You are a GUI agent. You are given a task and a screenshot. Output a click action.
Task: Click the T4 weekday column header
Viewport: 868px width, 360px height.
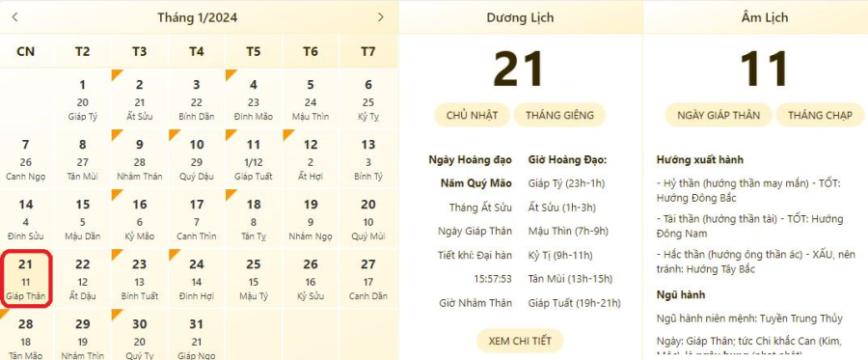[197, 51]
